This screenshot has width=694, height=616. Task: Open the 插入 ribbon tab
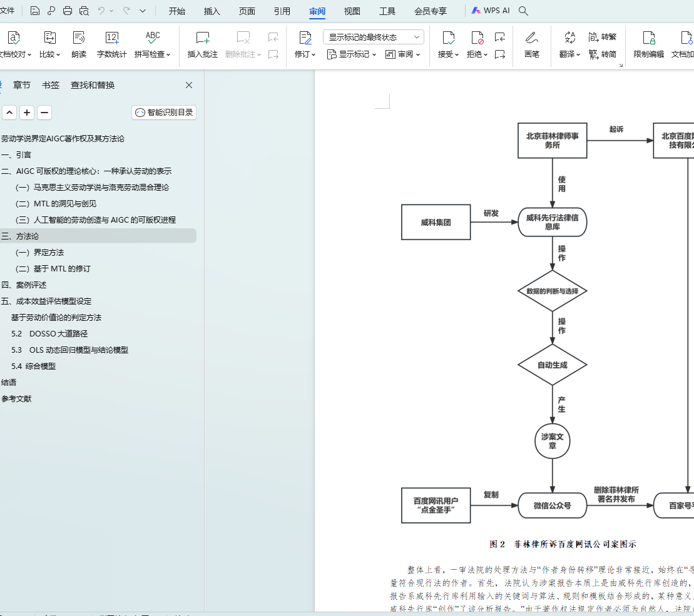point(212,11)
